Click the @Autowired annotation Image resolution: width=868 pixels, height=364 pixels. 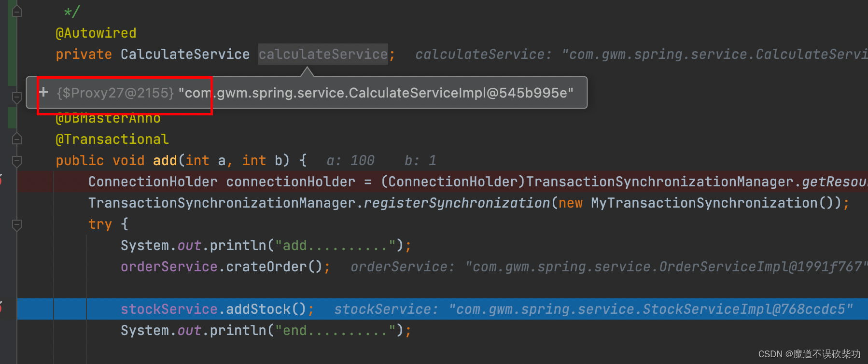tap(96, 33)
